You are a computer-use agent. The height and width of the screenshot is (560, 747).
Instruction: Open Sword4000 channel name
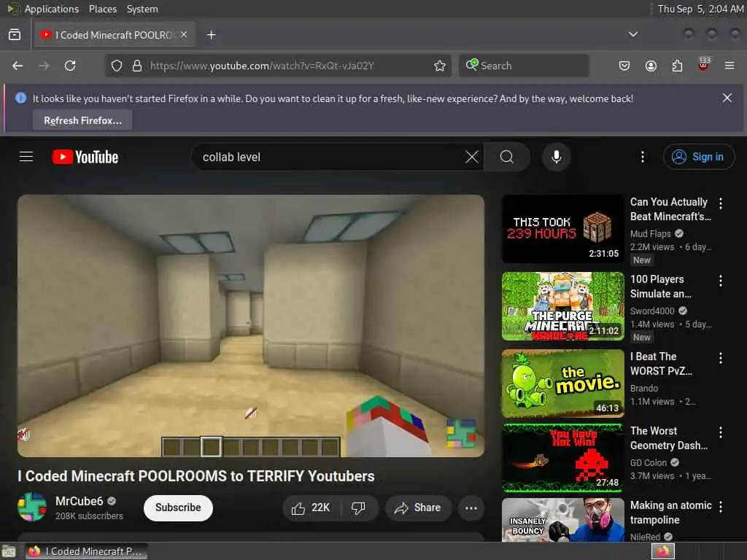pyautogui.click(x=652, y=311)
